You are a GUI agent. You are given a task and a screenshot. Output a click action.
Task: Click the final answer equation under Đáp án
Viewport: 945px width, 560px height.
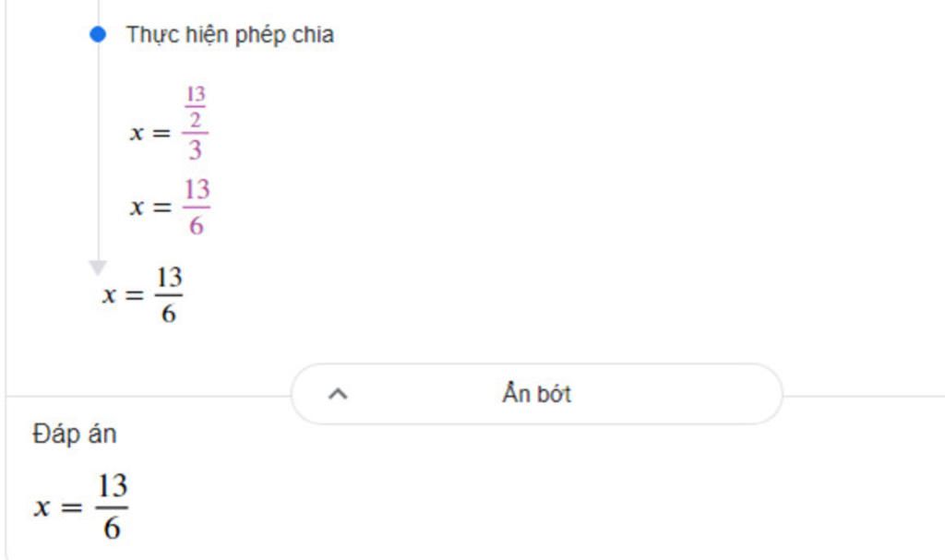point(81,506)
